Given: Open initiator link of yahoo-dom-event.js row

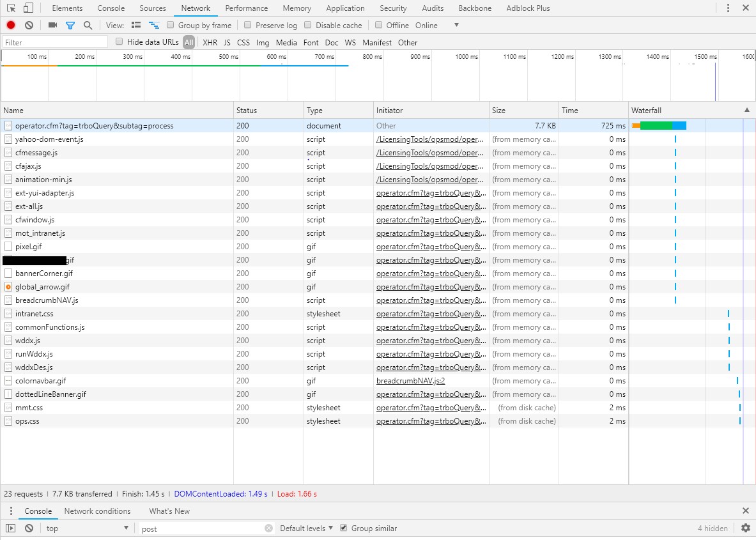Looking at the screenshot, I should pyautogui.click(x=429, y=139).
